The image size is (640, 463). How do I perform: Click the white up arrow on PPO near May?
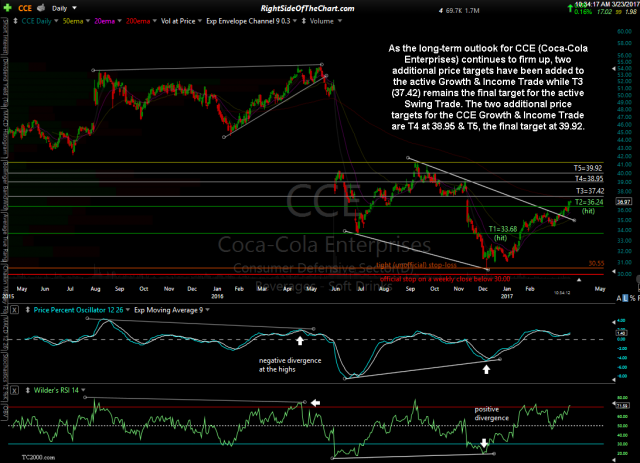(300, 340)
